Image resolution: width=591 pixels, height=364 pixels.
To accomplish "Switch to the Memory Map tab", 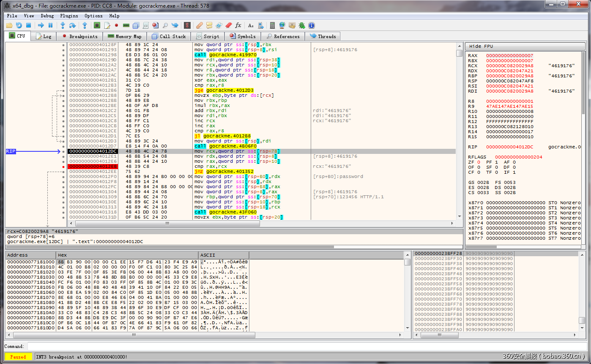I will tap(124, 36).
